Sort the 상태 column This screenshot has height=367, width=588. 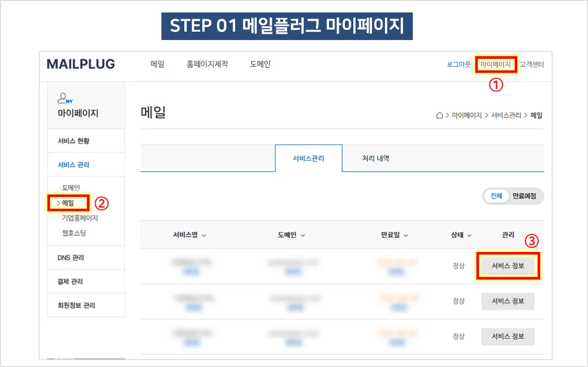[469, 235]
